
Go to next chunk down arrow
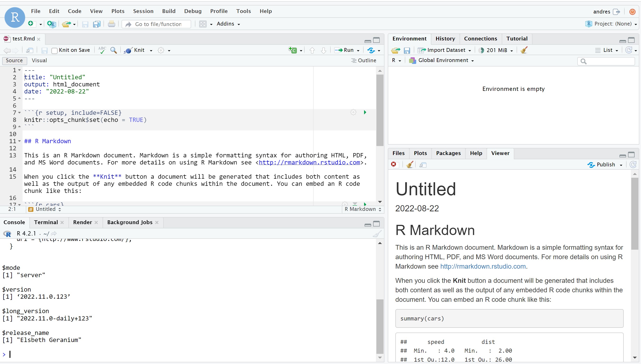(324, 50)
